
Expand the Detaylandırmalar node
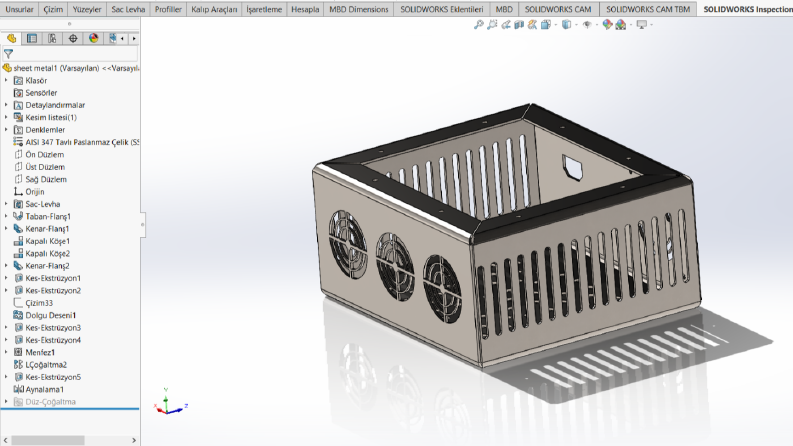[x=6, y=105]
